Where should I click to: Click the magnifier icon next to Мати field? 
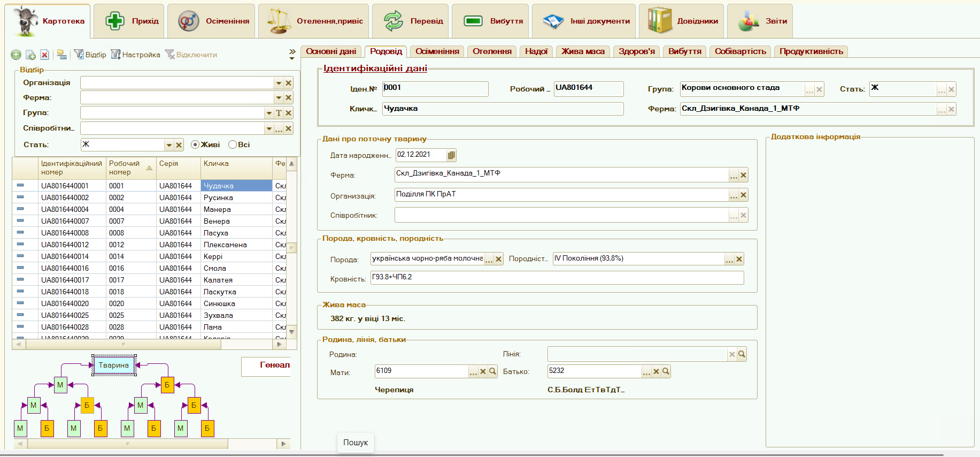(493, 371)
